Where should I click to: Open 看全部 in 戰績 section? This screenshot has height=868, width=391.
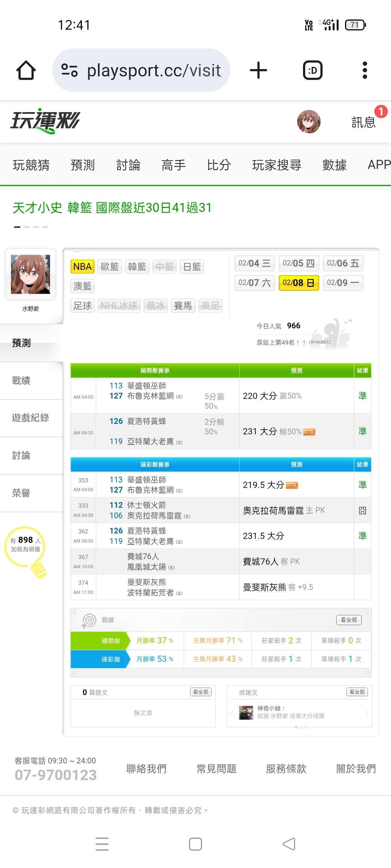(349, 620)
